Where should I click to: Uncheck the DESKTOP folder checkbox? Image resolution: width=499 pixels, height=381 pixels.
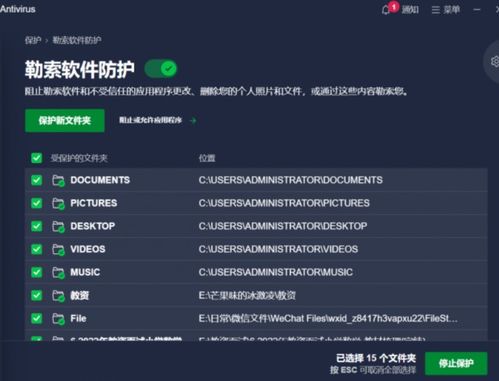[x=36, y=226]
